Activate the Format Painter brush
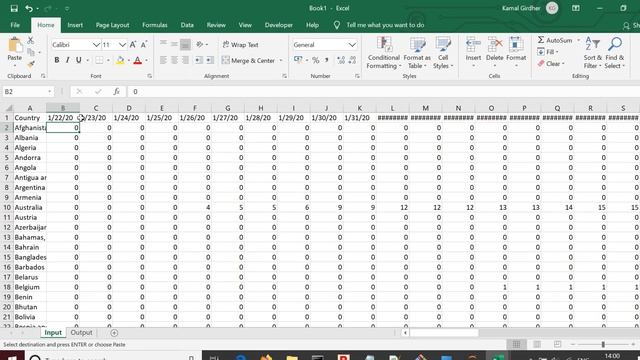 [x=31, y=64]
